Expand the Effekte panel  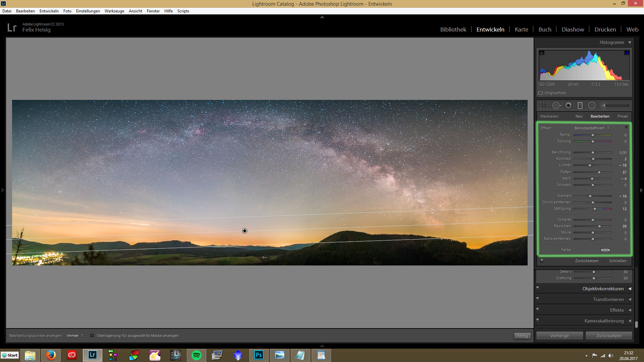pos(630,310)
